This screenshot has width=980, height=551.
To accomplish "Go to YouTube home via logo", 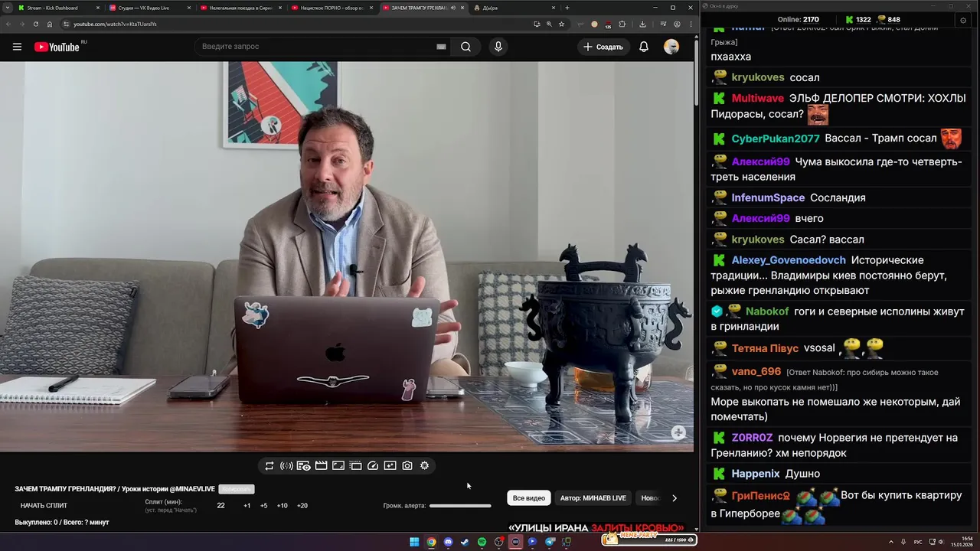I will tap(57, 47).
